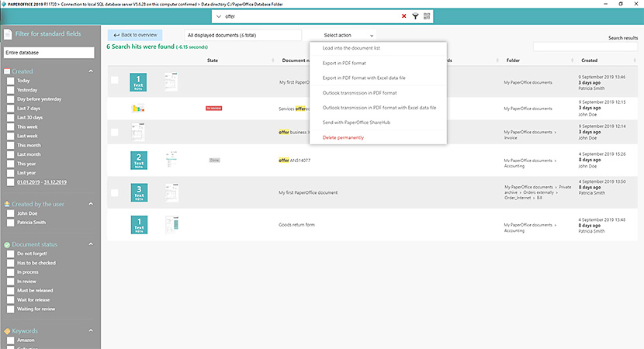Choose Load into the document list

point(351,48)
